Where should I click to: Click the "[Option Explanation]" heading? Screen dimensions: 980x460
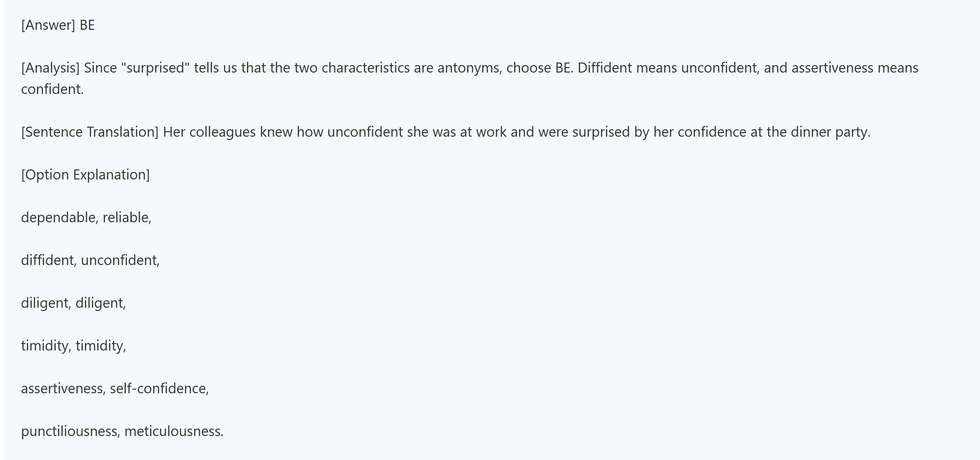85,175
